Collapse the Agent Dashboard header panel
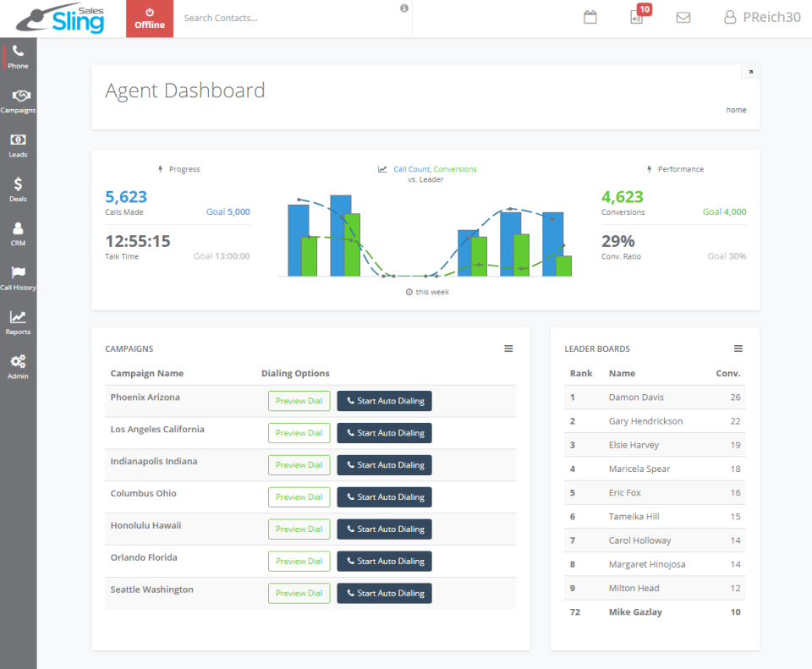 750,71
